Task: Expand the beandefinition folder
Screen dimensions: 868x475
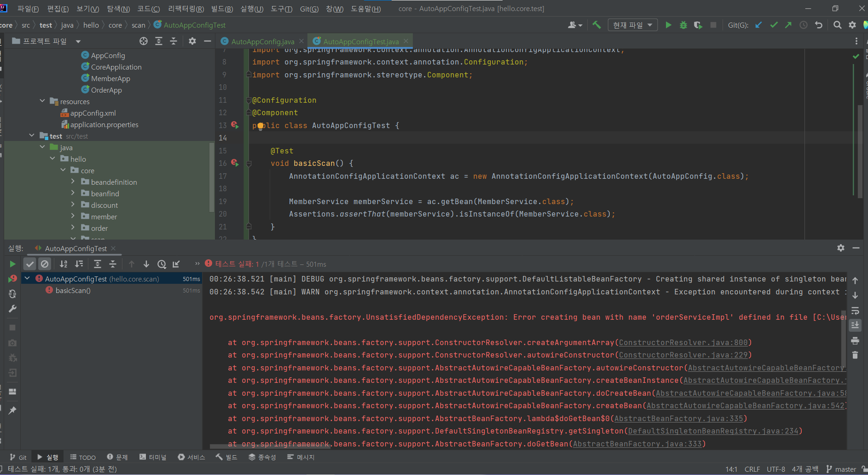Action: point(73,182)
